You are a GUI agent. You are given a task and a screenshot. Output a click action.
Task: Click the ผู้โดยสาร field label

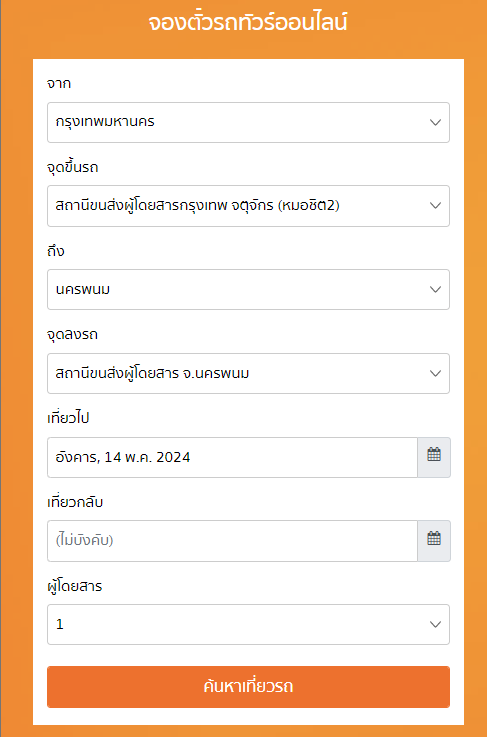click(x=74, y=586)
